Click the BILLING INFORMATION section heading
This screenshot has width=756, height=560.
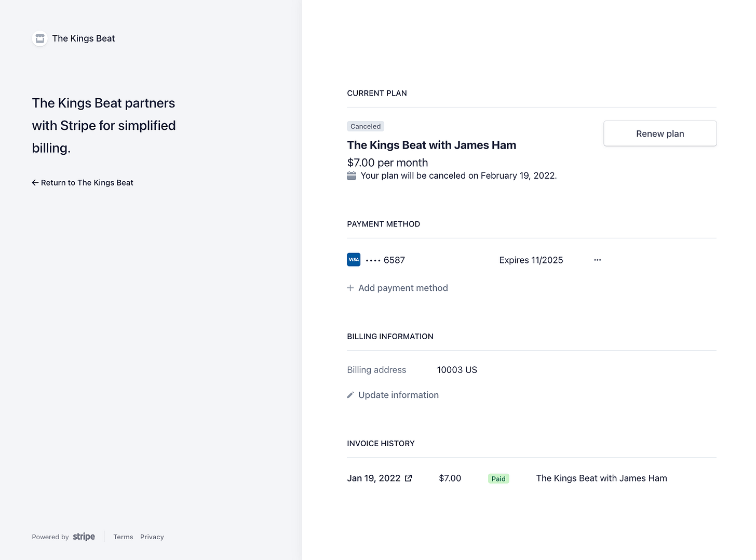(390, 337)
